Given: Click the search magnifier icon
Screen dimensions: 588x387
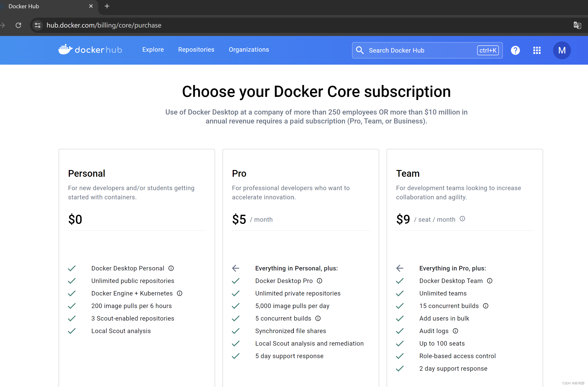Looking at the screenshot, I should click(x=359, y=50).
